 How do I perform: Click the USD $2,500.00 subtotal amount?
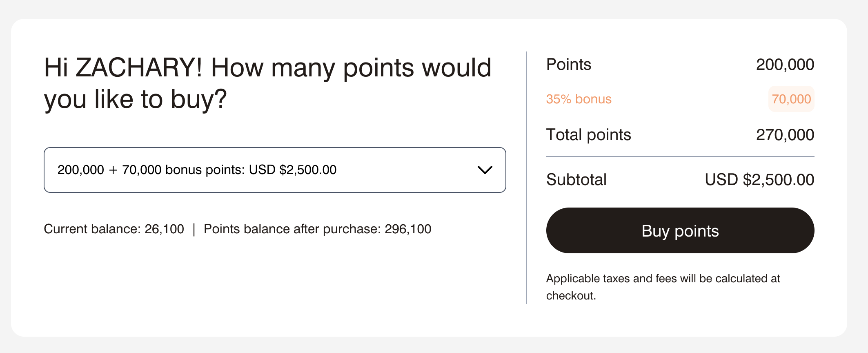click(759, 180)
